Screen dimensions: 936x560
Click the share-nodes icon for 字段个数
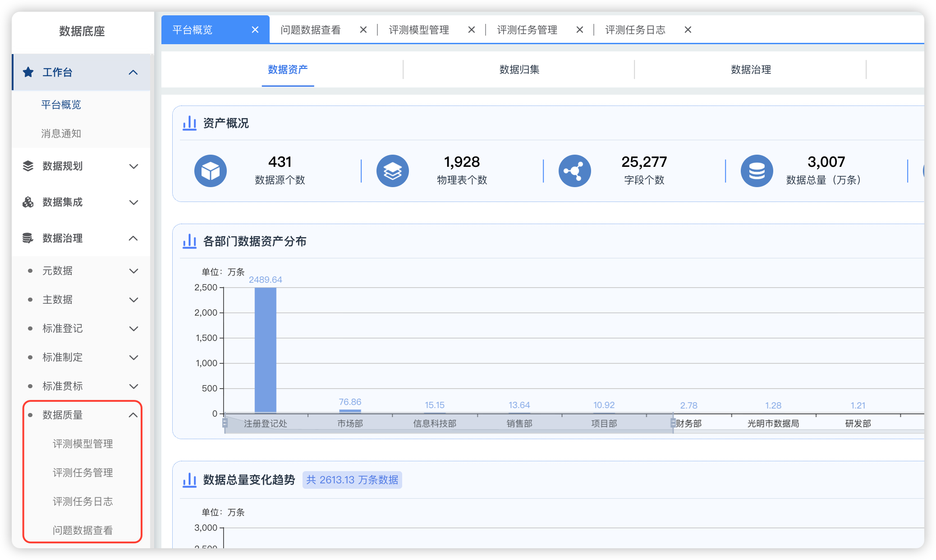tap(575, 171)
